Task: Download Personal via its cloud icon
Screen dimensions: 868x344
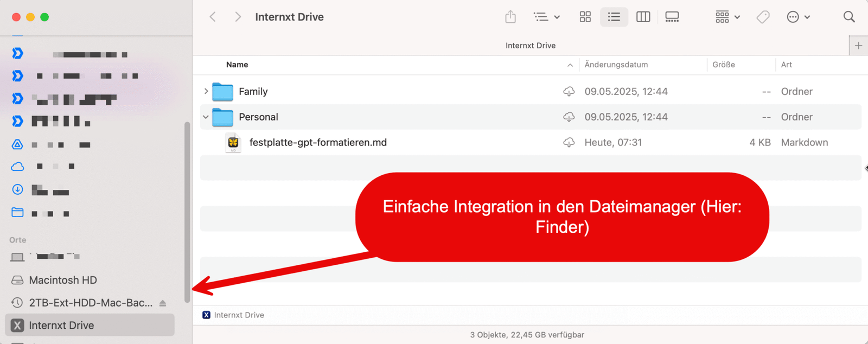Action: tap(569, 117)
